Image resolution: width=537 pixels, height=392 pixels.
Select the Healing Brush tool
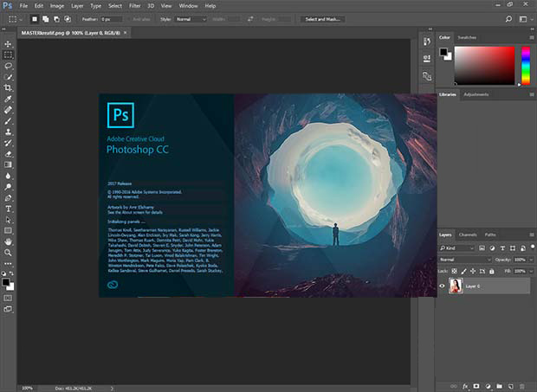tap(8, 110)
